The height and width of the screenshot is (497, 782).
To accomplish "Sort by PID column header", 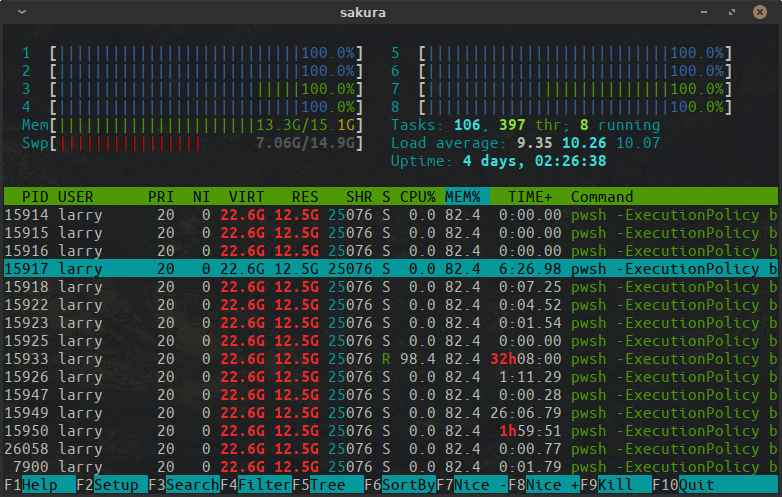I will tap(35, 196).
